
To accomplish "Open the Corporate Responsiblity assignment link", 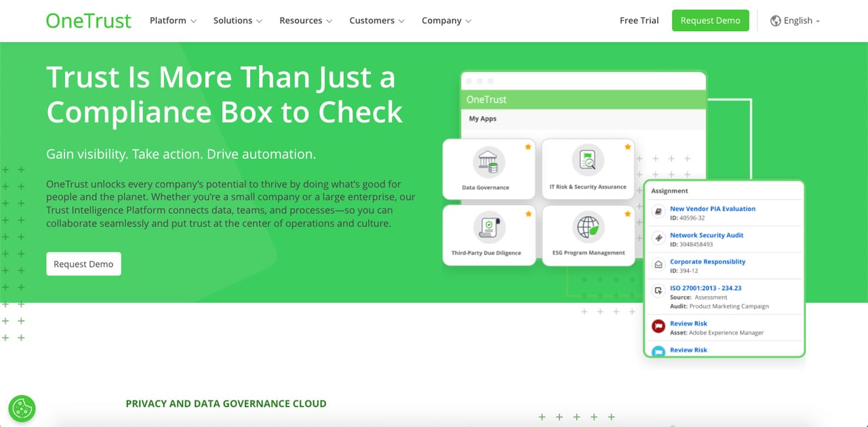I will 707,261.
